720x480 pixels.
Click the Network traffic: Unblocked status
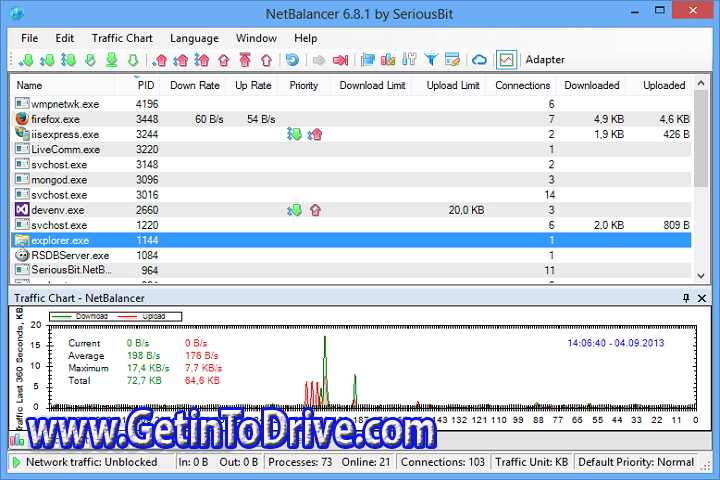(91, 462)
